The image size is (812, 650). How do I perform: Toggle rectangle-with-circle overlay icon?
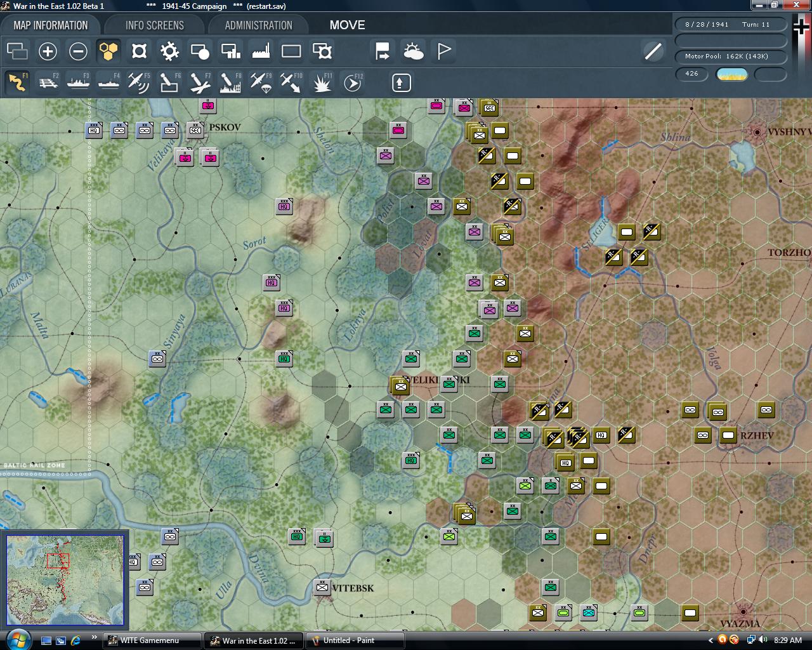pos(200,51)
